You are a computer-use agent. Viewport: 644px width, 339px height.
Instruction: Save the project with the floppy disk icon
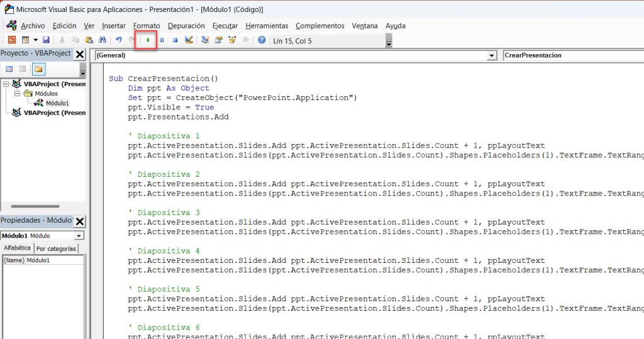(x=46, y=40)
